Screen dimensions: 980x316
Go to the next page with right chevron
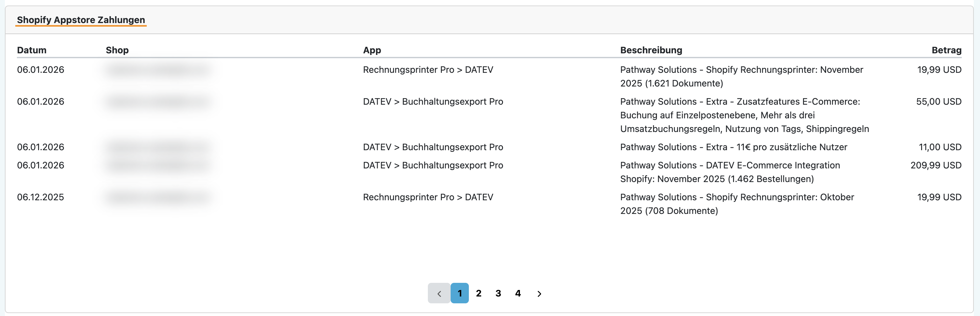(x=539, y=294)
